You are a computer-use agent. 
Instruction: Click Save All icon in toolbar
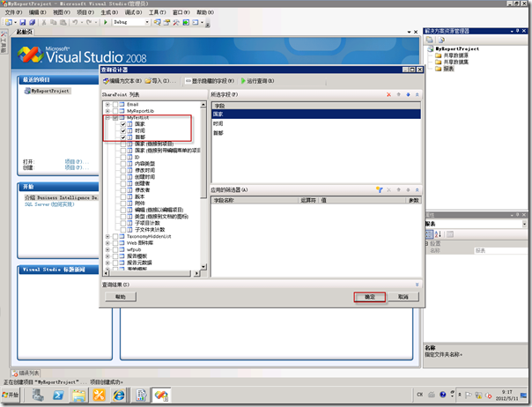click(33, 22)
